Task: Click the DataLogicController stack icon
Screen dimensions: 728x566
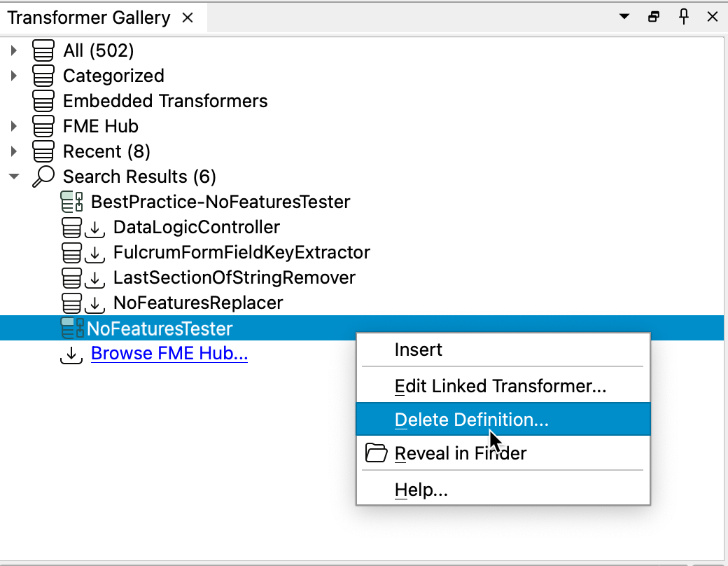Action: pyautogui.click(x=72, y=227)
